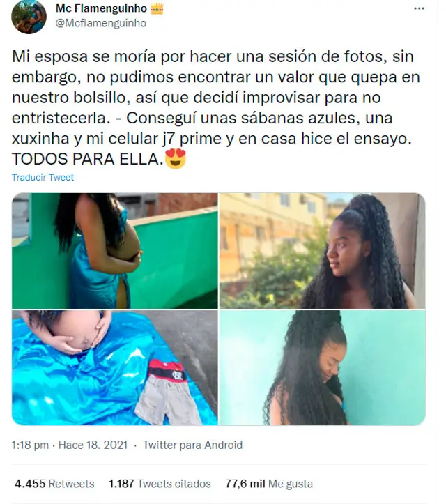
Task: Click the Flamengo jersey in bottom-left photo
Action: click(x=168, y=371)
